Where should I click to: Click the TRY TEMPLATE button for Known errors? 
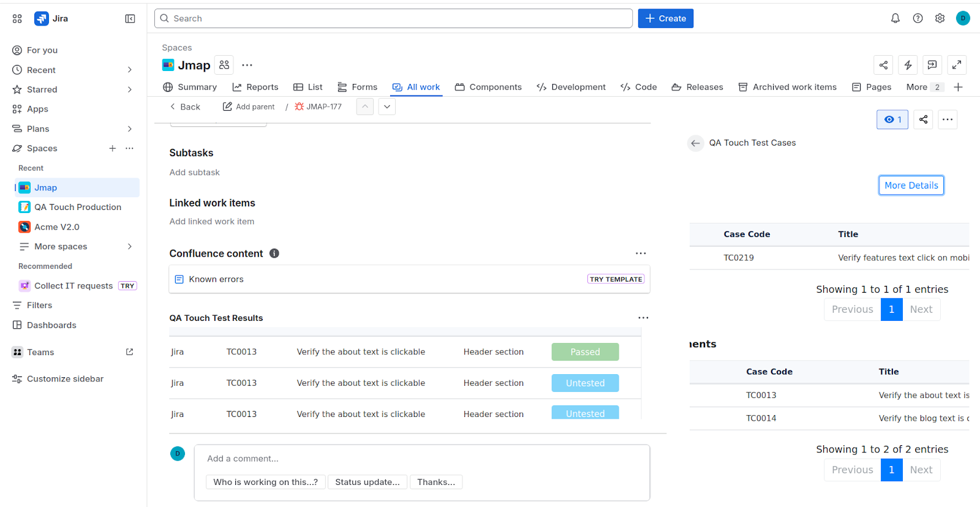click(x=616, y=279)
